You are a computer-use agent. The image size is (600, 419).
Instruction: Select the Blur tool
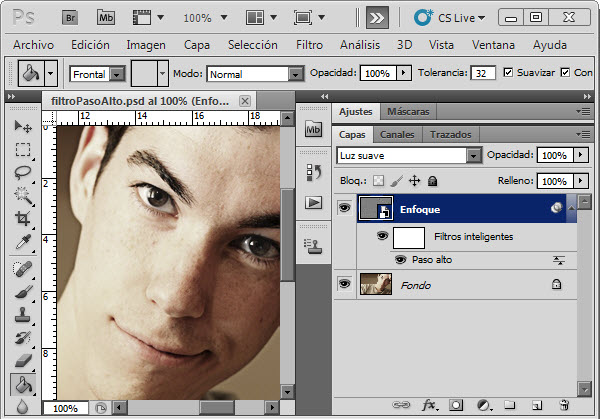coord(23,406)
